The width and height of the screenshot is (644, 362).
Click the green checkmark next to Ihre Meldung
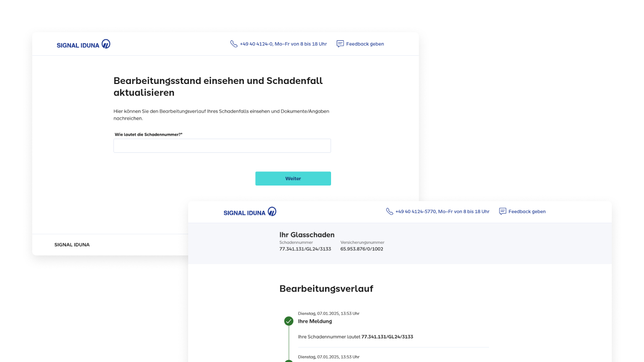[x=289, y=321]
